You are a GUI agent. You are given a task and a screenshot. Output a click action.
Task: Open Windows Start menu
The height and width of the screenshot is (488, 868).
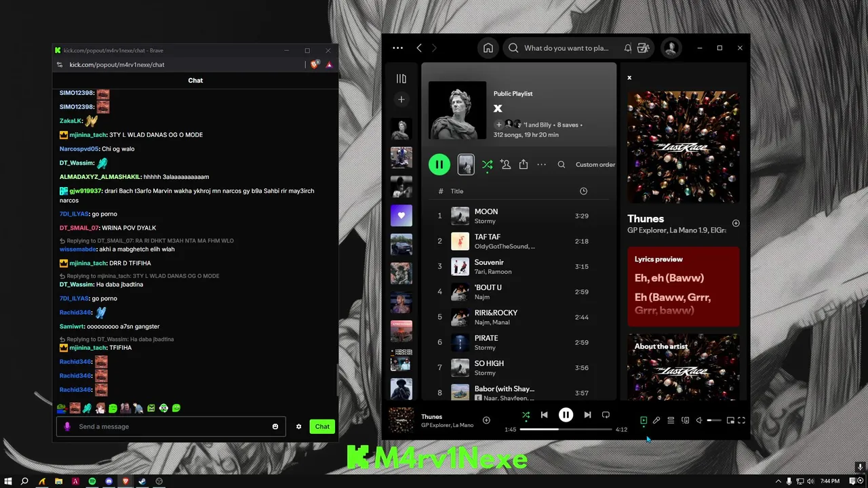(x=7, y=481)
